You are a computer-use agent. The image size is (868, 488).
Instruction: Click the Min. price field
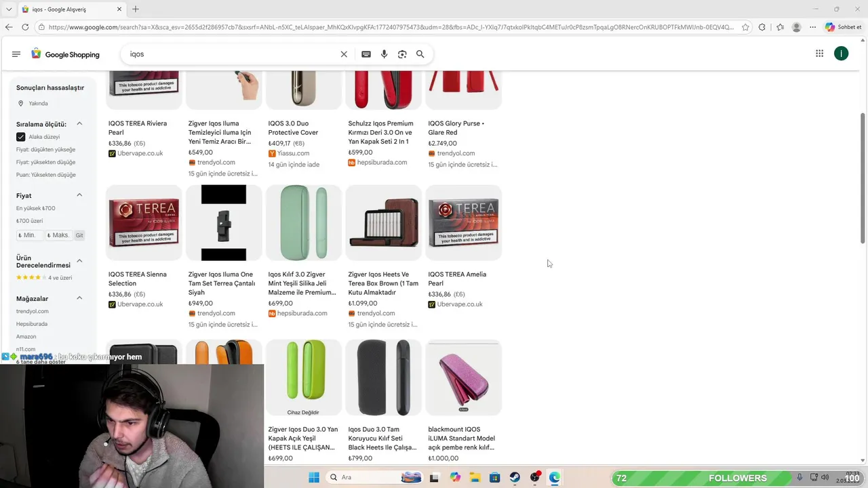(x=29, y=235)
